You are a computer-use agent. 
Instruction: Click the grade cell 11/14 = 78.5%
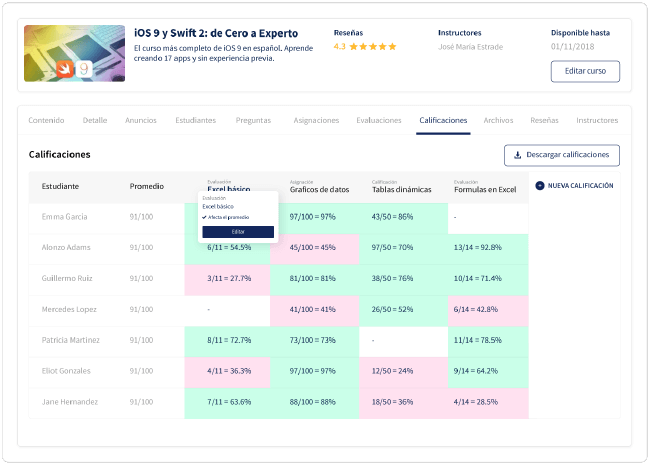point(488,340)
